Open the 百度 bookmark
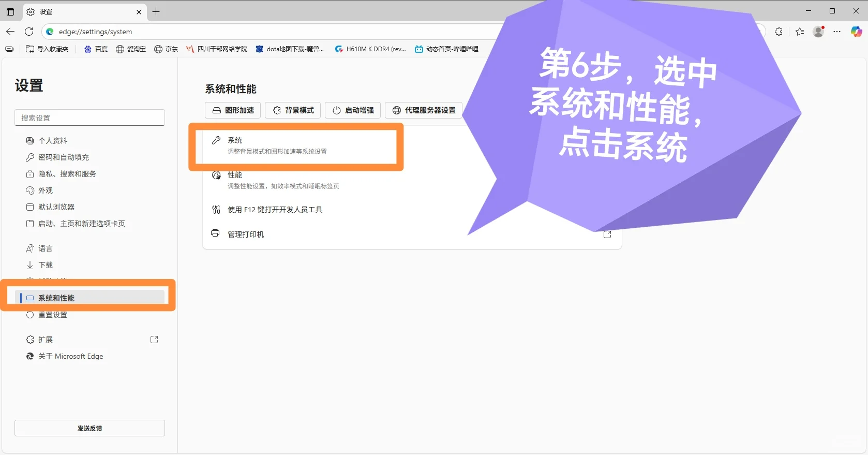The image size is (868, 455). pos(96,49)
